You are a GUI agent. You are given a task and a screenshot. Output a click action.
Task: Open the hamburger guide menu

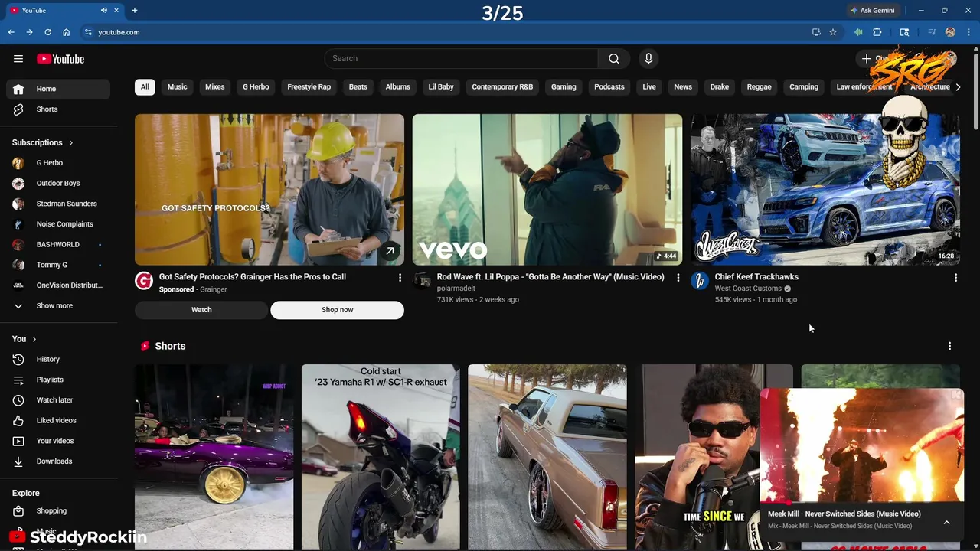(18, 59)
